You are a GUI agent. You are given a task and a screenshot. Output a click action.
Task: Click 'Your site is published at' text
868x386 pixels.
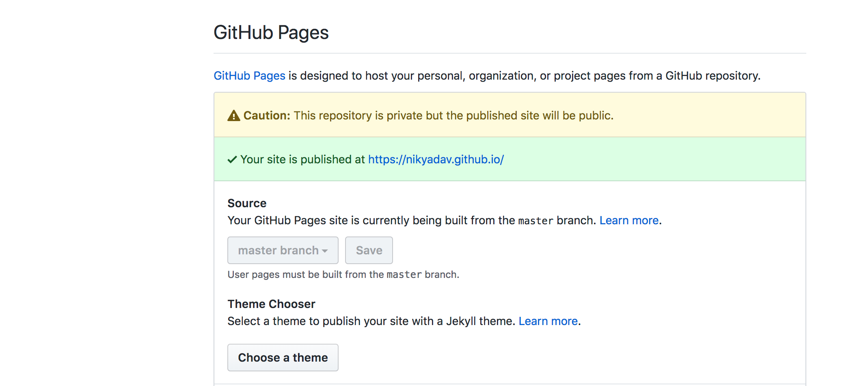[302, 159]
